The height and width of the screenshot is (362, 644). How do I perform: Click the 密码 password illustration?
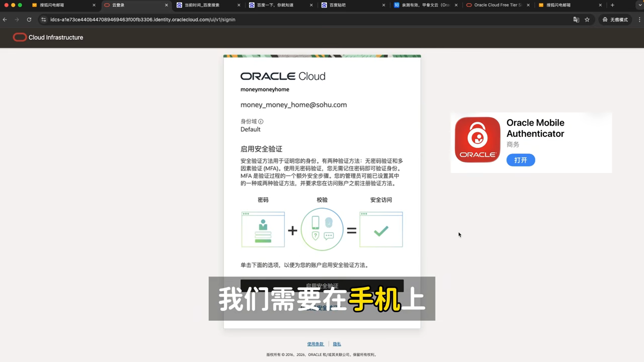(x=263, y=229)
